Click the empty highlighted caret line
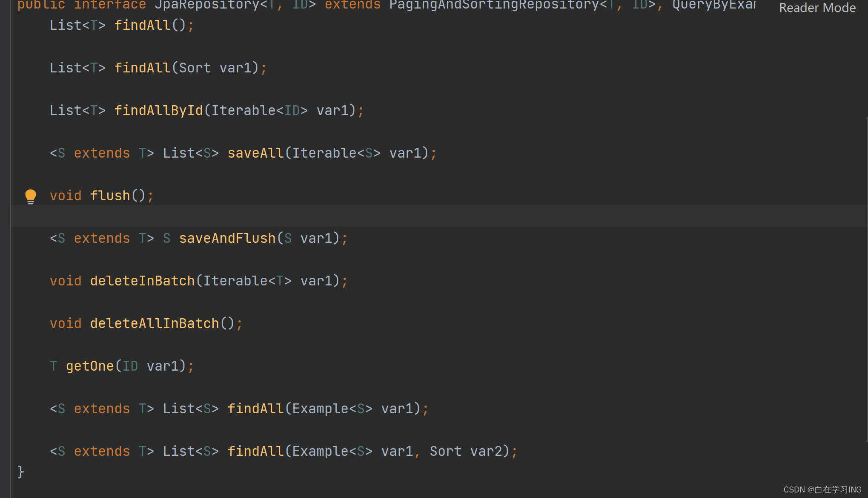The width and height of the screenshot is (868, 498). pos(426,216)
